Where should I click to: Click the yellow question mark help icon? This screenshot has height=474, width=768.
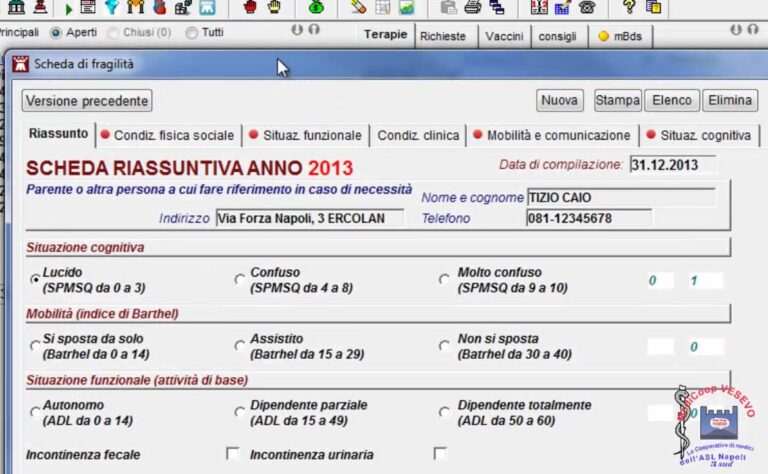[x=629, y=7]
